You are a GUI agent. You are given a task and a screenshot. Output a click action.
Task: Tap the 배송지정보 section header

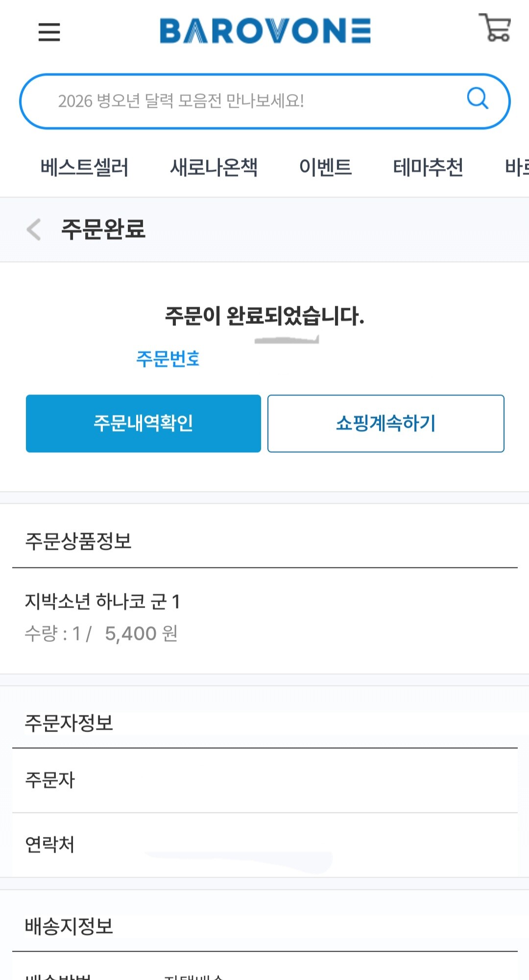pos(69,926)
